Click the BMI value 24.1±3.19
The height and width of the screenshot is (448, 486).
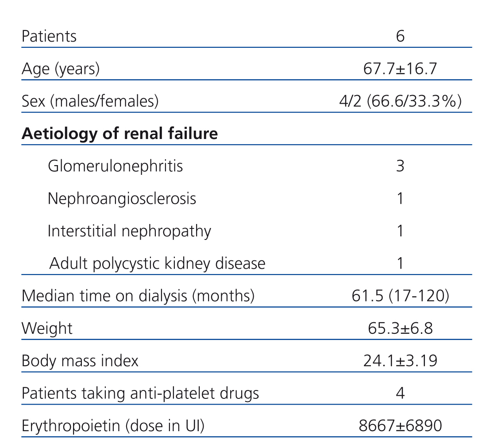(x=400, y=361)
